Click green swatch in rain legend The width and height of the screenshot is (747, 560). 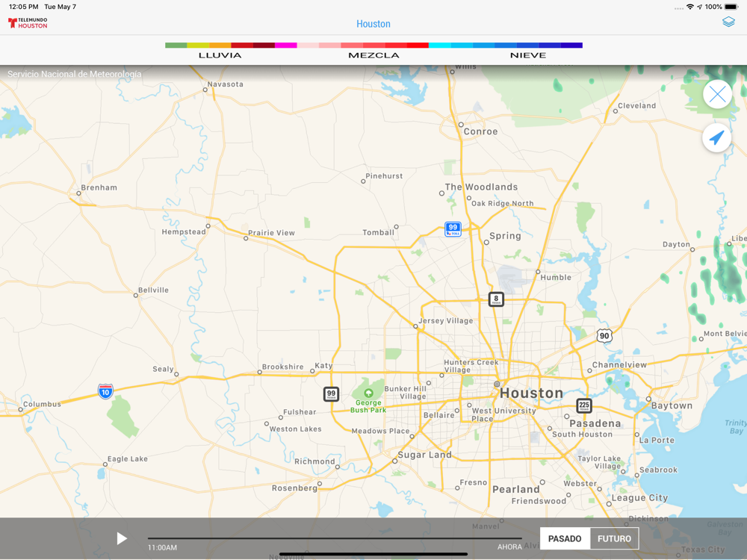[176, 46]
